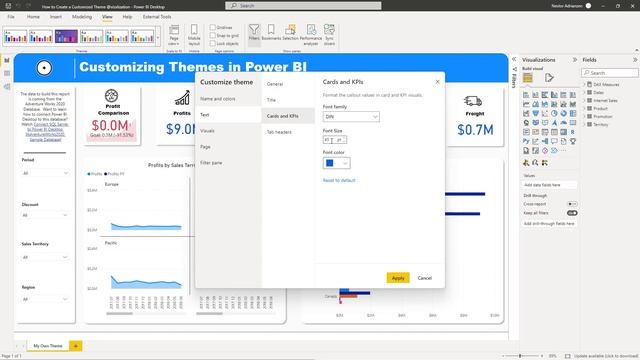Expand the Internet Sales table
640x360 pixels.
584,100
